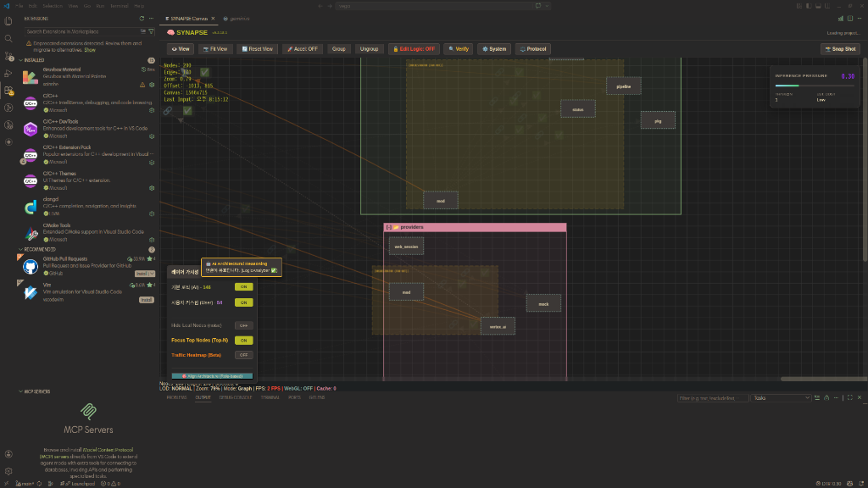This screenshot has height=488, width=868.
Task: Click the output filter input field
Action: pos(713,398)
